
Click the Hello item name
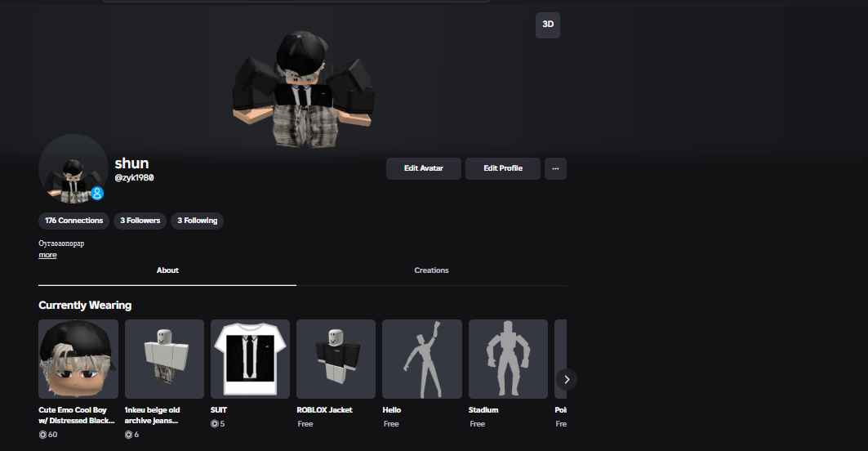[x=391, y=410]
